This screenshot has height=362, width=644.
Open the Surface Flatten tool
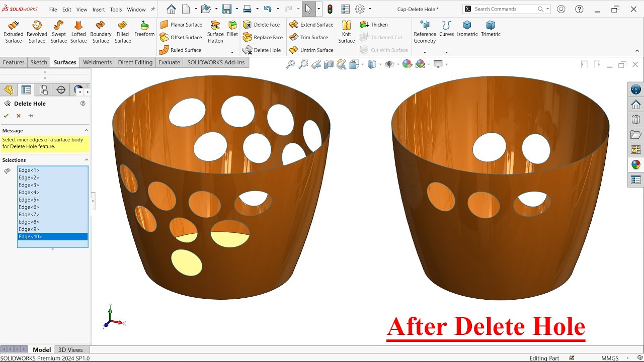pos(215,32)
